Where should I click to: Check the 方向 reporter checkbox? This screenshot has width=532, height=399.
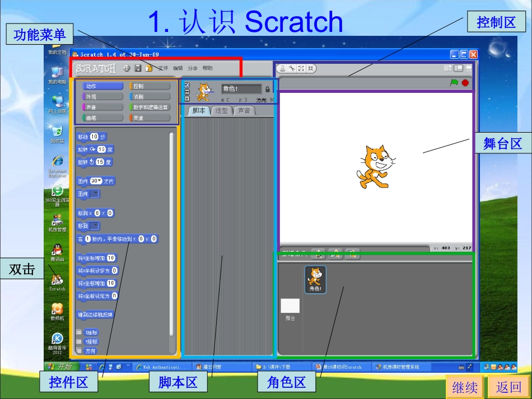click(x=79, y=351)
